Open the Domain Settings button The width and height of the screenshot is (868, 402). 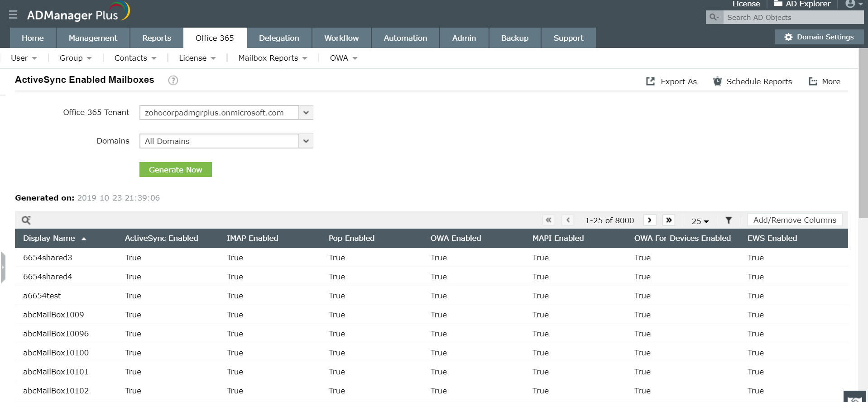coord(819,37)
